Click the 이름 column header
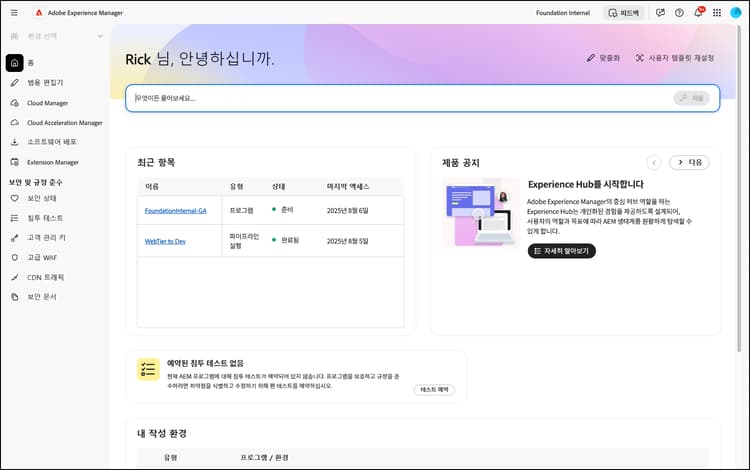The image size is (750, 470). pos(152,186)
